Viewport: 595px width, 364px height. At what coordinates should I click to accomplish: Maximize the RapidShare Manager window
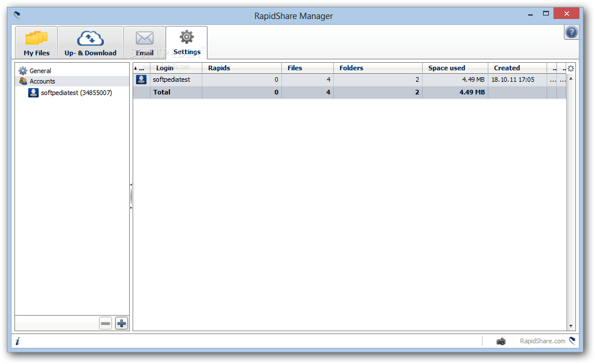click(545, 14)
